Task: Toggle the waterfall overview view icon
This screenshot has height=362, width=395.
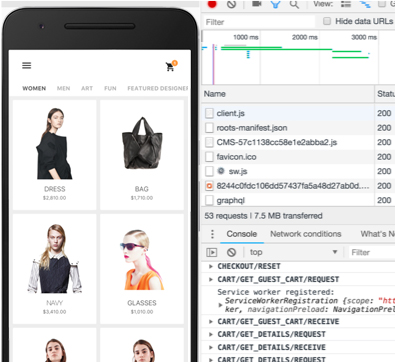Action: 365,4
